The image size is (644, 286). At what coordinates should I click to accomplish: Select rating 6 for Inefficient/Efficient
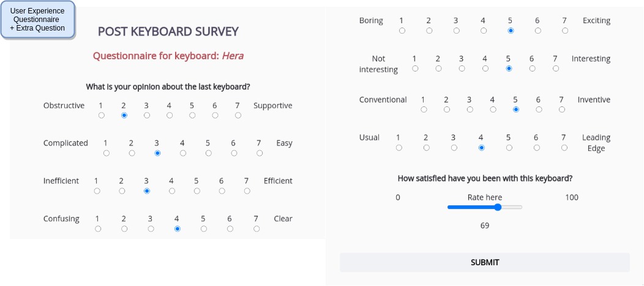[x=222, y=191]
